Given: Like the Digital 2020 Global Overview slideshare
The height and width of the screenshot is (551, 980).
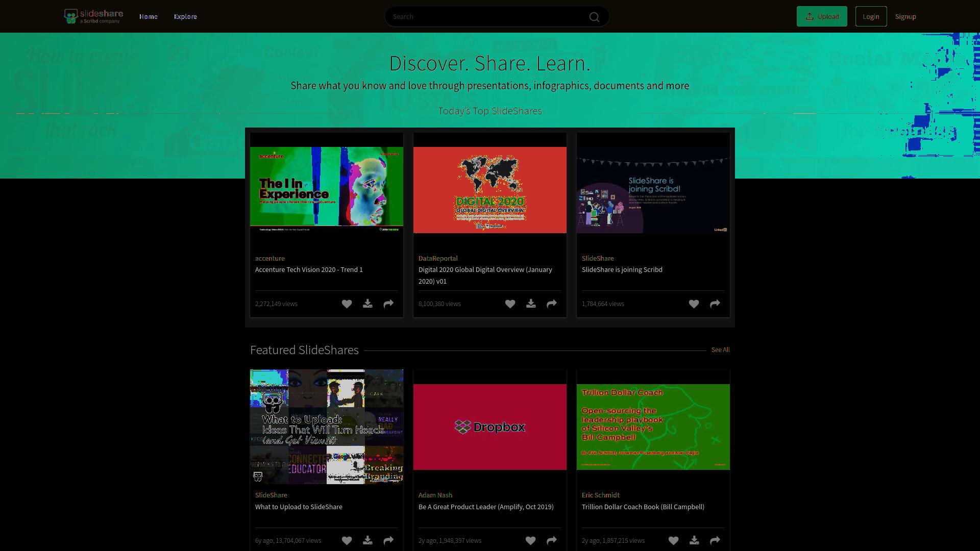Looking at the screenshot, I should (510, 304).
